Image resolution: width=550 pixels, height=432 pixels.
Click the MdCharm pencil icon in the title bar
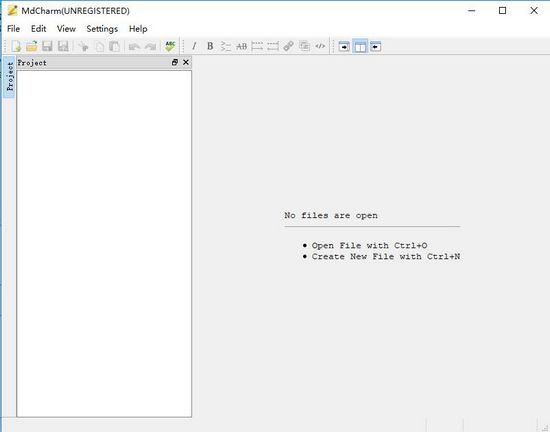[x=12, y=11]
